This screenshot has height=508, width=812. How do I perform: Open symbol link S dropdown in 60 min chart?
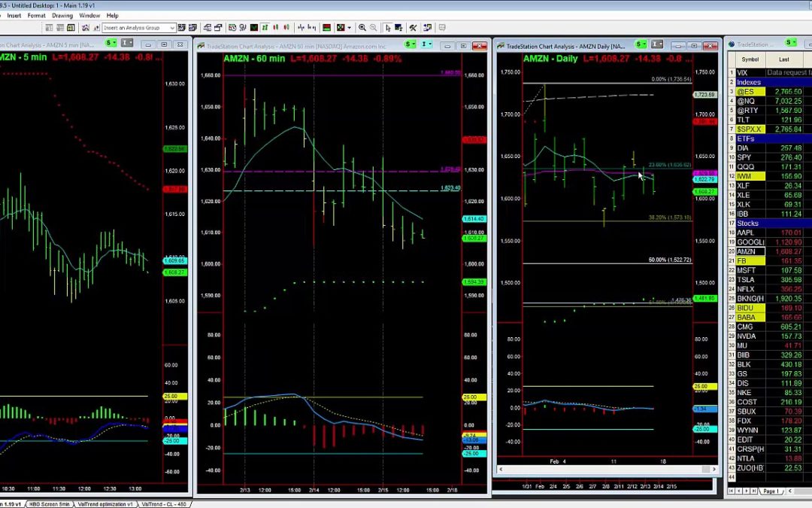[x=411, y=44]
